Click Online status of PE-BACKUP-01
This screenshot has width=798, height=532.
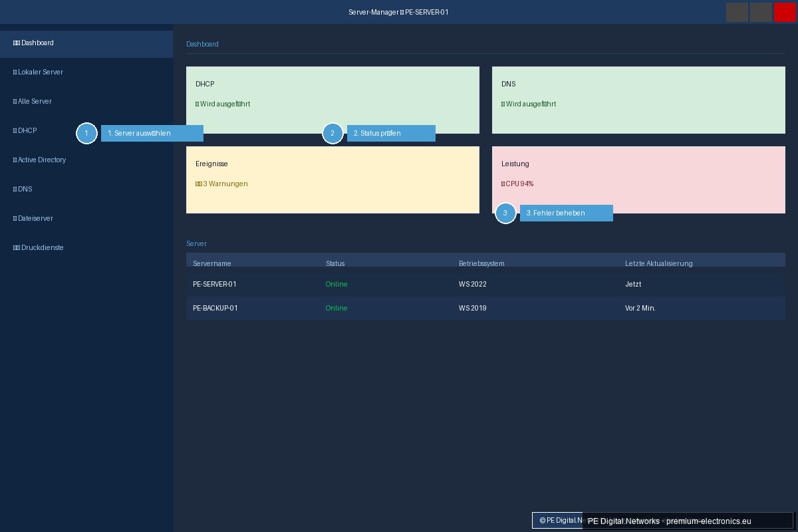click(x=336, y=309)
